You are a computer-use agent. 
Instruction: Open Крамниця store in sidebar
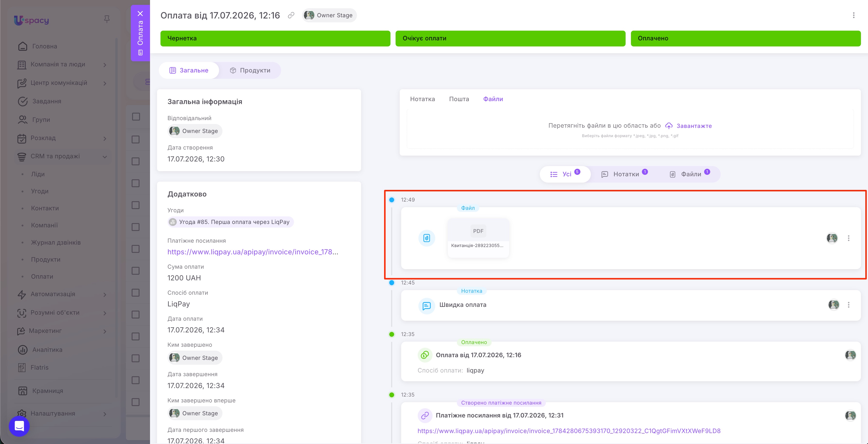click(47, 391)
